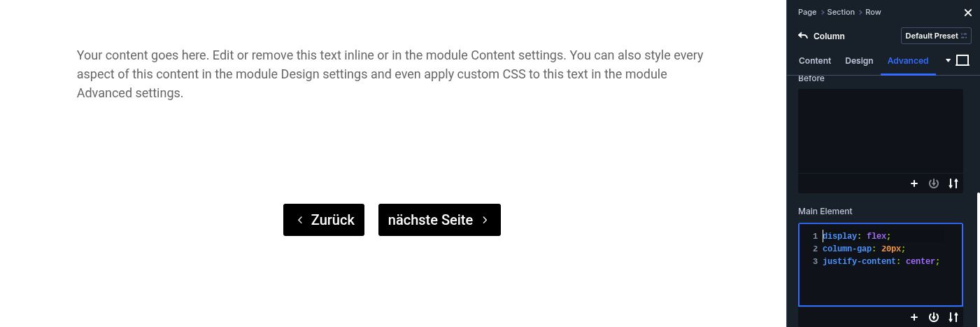
Task: Click the square panel view icon
Action: click(x=963, y=61)
